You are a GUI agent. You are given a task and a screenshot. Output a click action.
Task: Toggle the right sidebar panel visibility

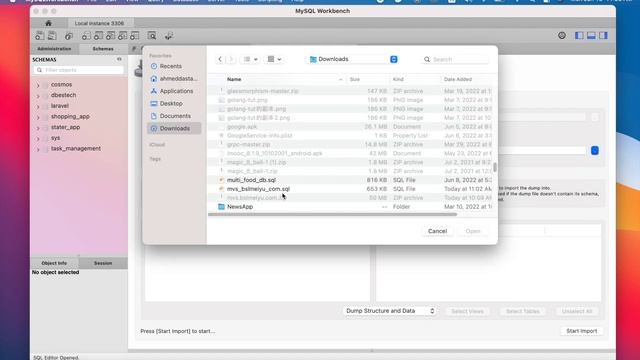[603, 36]
